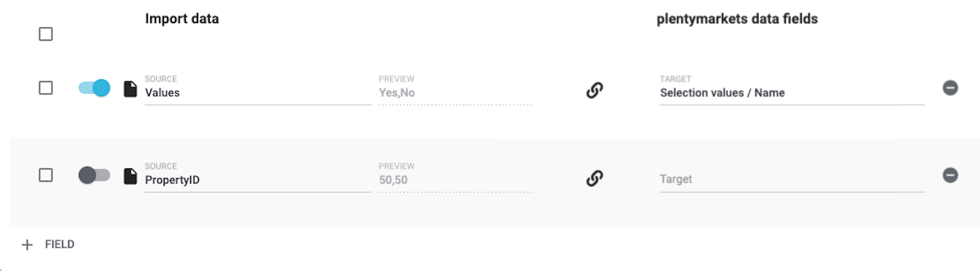Open the Values source field
Image resolution: width=980 pixels, height=271 pixels.
coord(257,93)
